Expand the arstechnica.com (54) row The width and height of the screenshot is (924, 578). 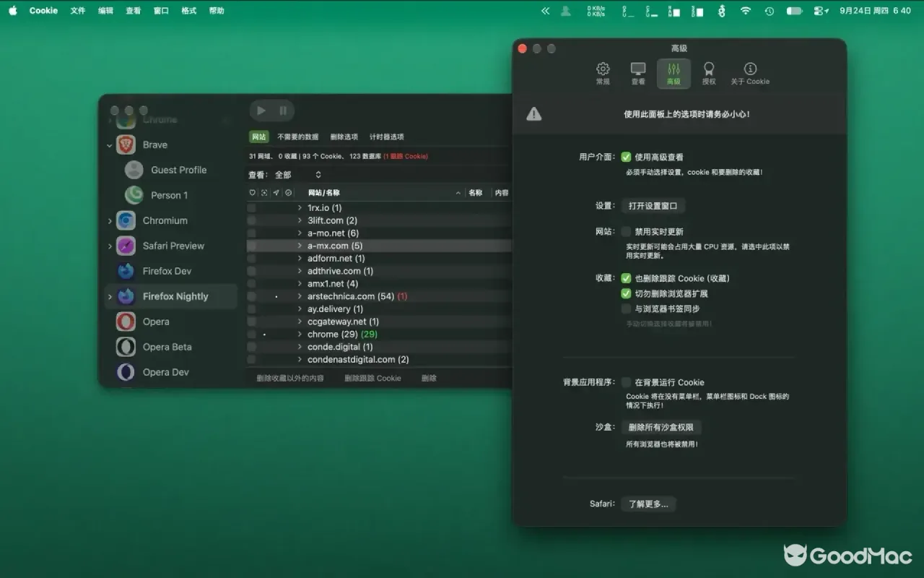[x=300, y=296]
